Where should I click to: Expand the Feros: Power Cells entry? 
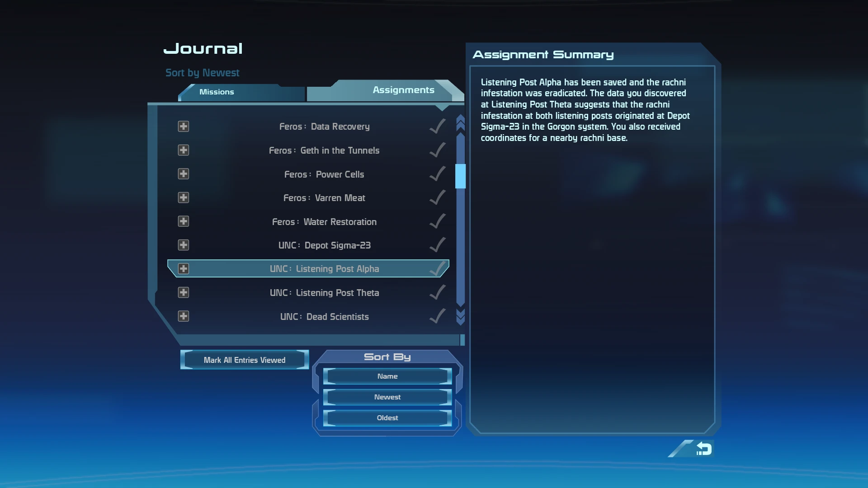coord(183,174)
